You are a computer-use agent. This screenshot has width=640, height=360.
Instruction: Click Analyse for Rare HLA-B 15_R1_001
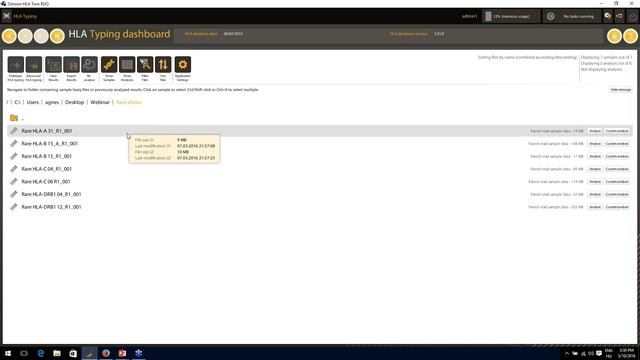(x=595, y=156)
